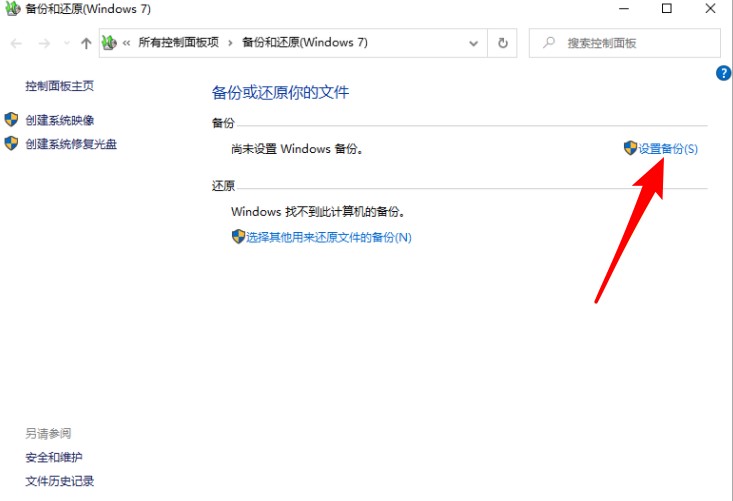Open 创建系统映像 link

pyautogui.click(x=59, y=121)
